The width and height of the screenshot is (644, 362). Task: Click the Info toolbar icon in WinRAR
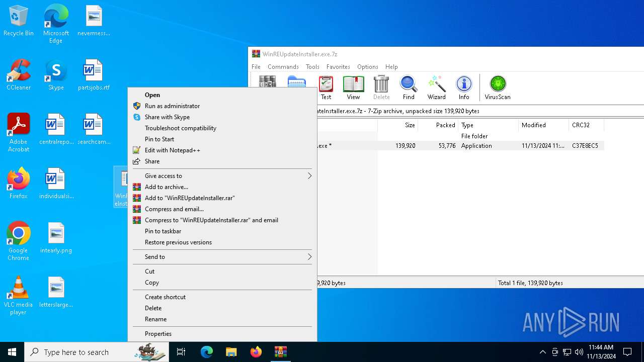(464, 88)
